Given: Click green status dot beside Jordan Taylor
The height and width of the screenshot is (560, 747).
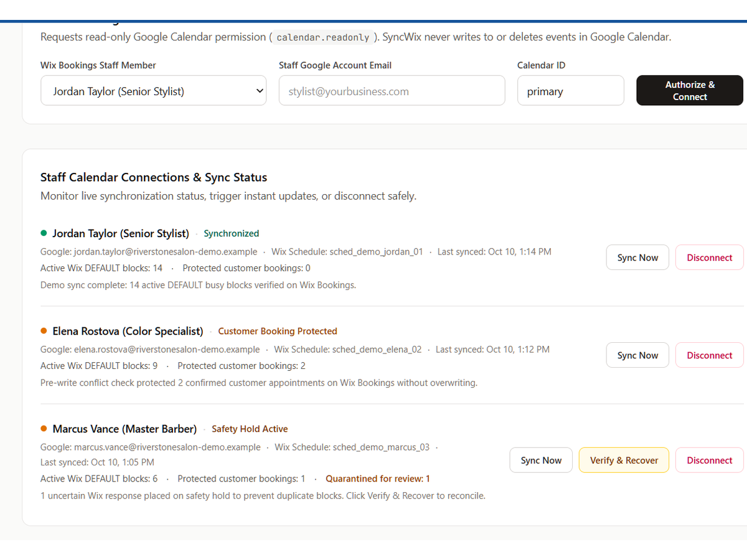Looking at the screenshot, I should point(44,233).
